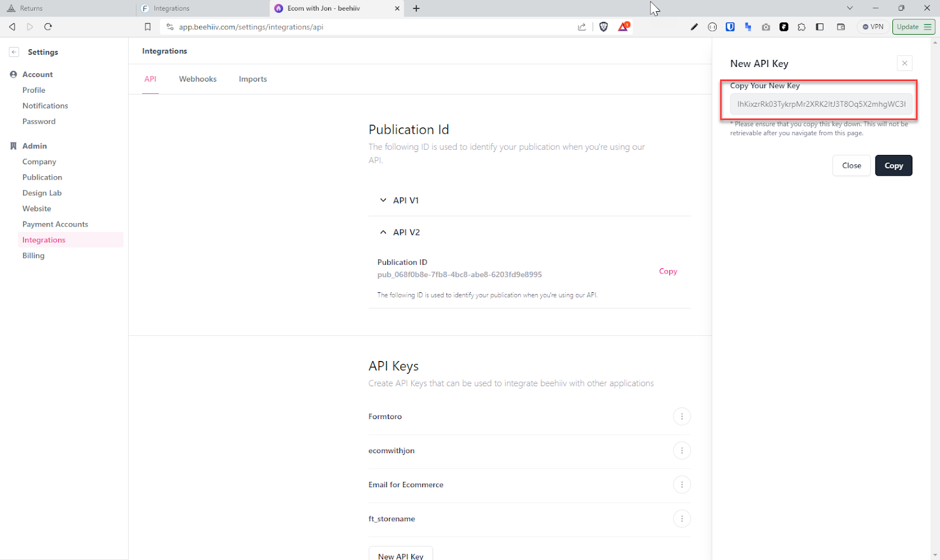
Task: Click the site info icon in address bar
Action: tap(170, 27)
